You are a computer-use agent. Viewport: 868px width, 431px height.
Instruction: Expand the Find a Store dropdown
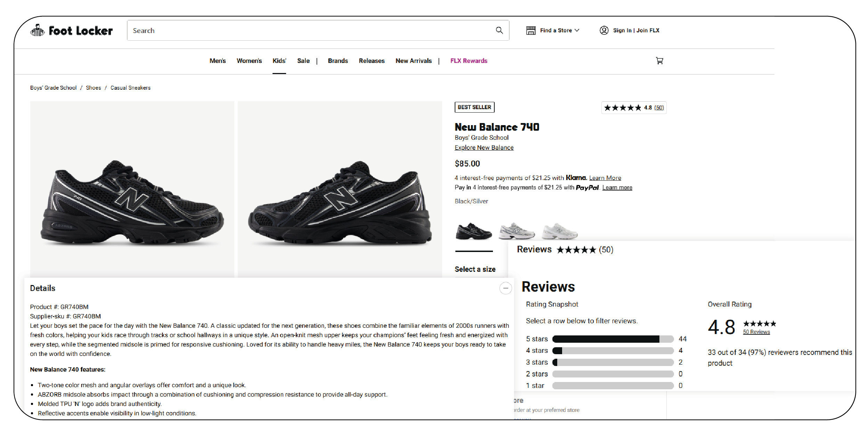click(x=560, y=31)
